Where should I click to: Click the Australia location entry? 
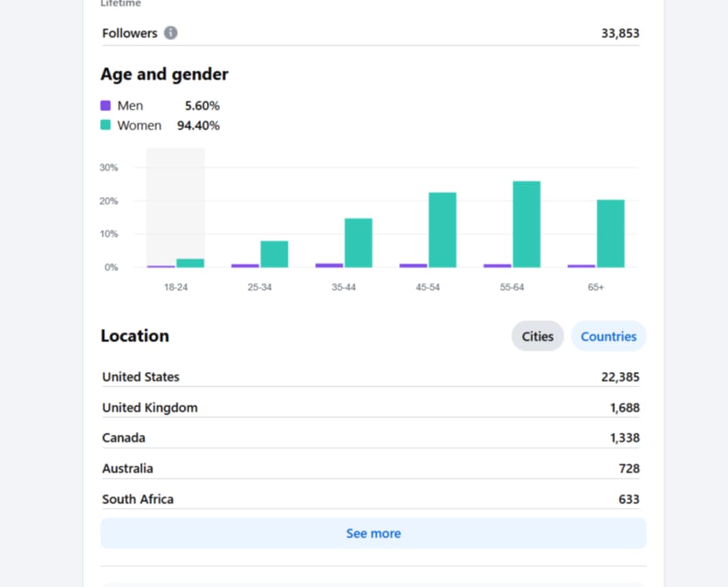[x=370, y=469]
